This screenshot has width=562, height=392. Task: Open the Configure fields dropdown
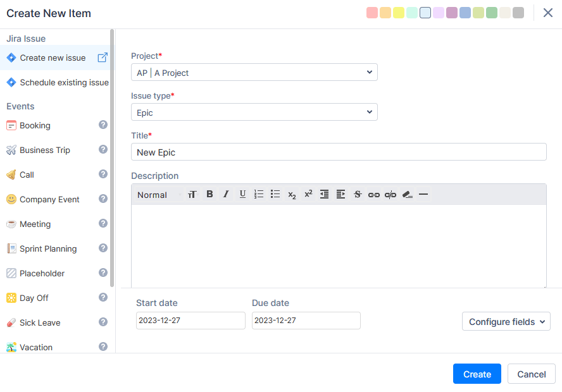[x=506, y=321]
